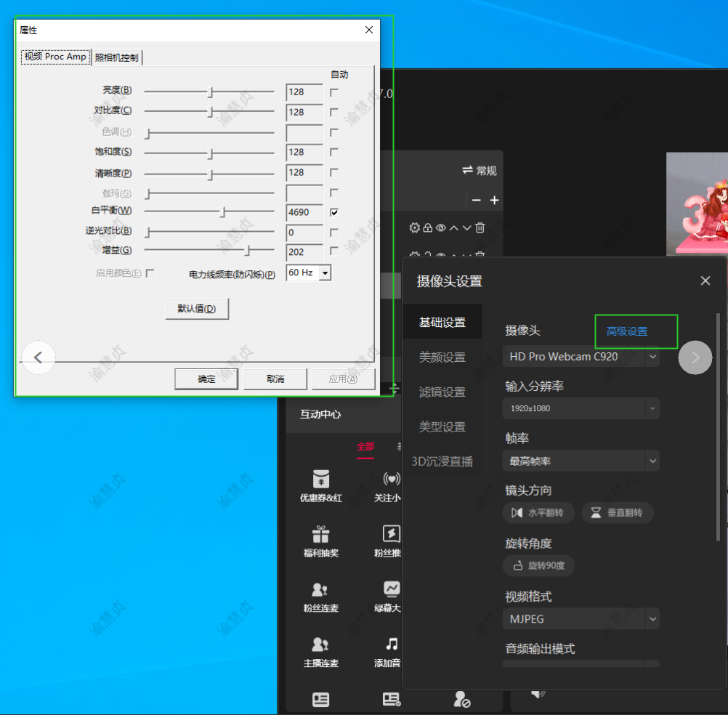728x715 pixels.
Task: Expand the HD Pro Webcam C920 dropdown
Action: (652, 357)
